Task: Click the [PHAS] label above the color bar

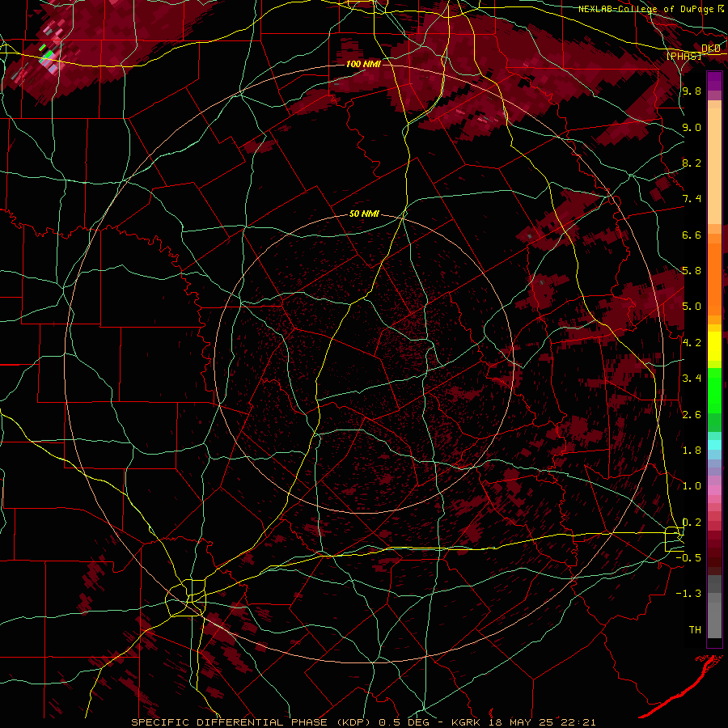Action: [684, 56]
